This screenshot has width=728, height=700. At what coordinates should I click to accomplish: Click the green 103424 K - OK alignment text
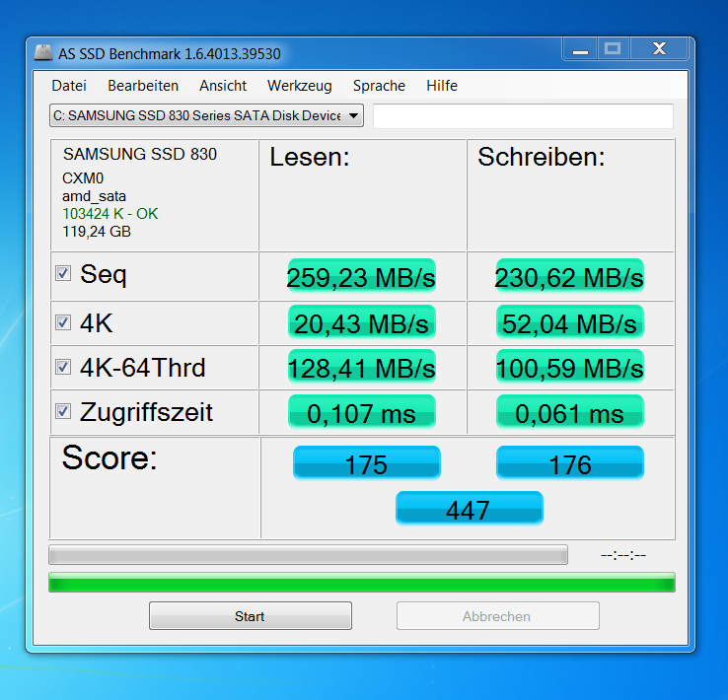[x=110, y=213]
